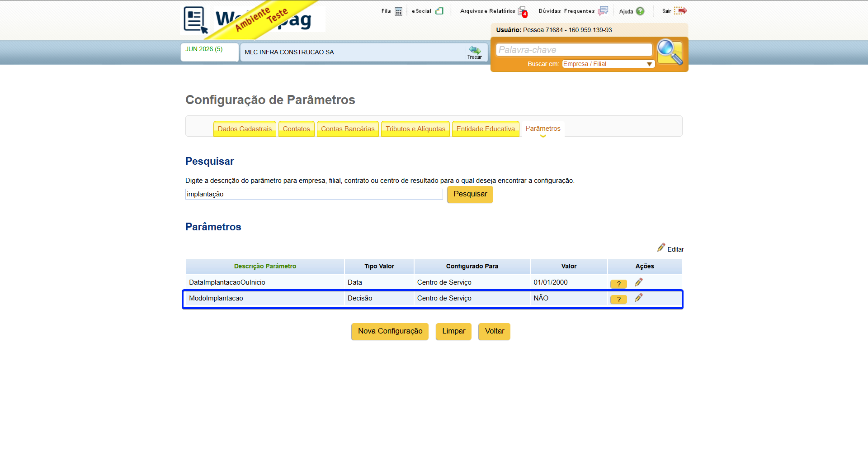Open the Buscar em Empresa / Filial dropdown
This screenshot has width=868, height=467.
click(609, 64)
